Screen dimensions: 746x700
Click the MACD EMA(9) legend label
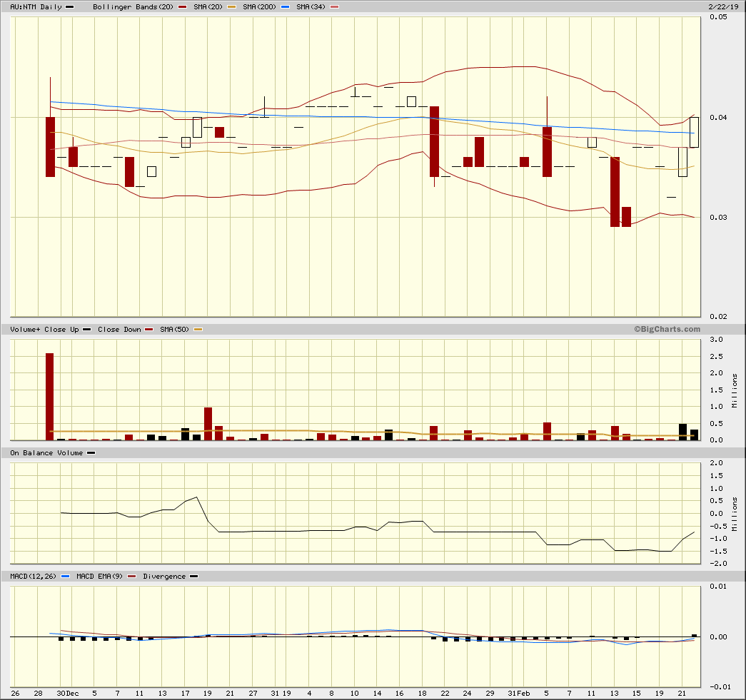pos(99,576)
